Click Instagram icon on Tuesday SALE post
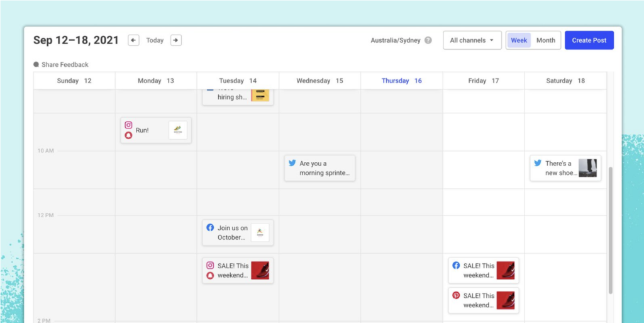The image size is (644, 323). click(x=210, y=266)
